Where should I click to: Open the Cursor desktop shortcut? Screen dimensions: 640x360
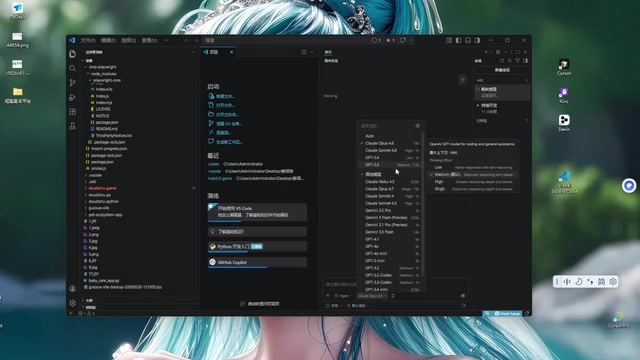point(564,67)
